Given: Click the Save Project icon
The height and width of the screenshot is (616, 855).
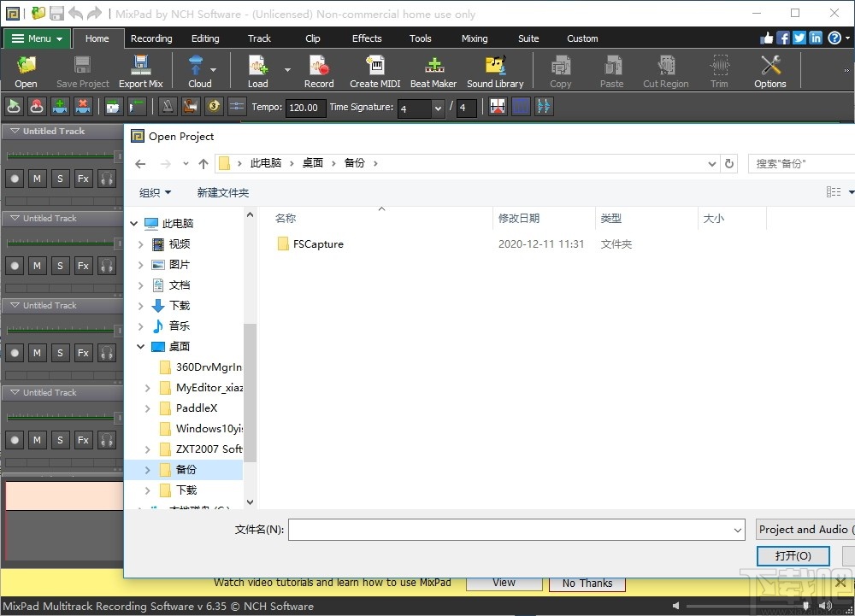Looking at the screenshot, I should click(x=83, y=72).
